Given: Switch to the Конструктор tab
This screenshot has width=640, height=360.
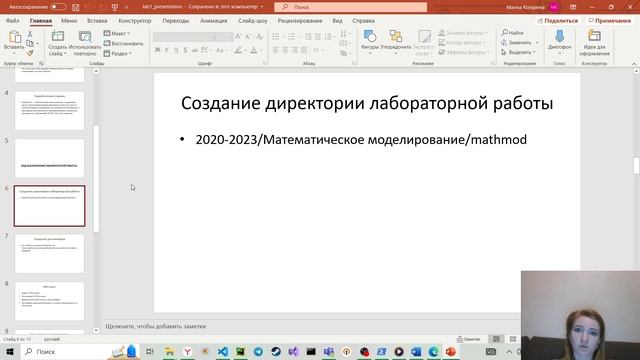Looking at the screenshot, I should click(x=135, y=20).
